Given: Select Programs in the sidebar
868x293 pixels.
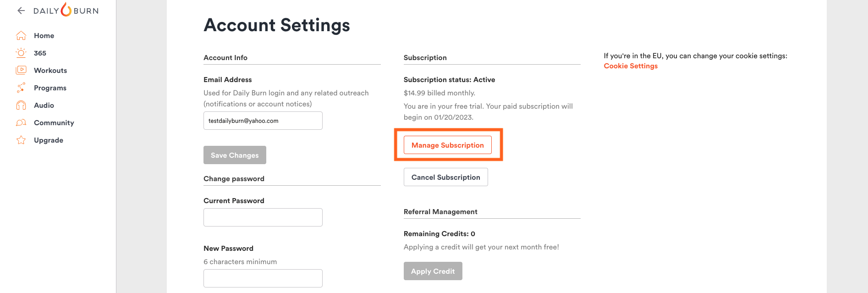Looking at the screenshot, I should click(50, 88).
